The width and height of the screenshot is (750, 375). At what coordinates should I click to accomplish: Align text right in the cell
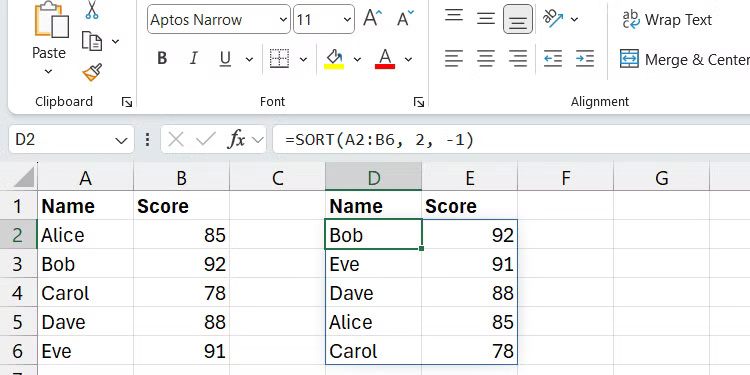[518, 59]
